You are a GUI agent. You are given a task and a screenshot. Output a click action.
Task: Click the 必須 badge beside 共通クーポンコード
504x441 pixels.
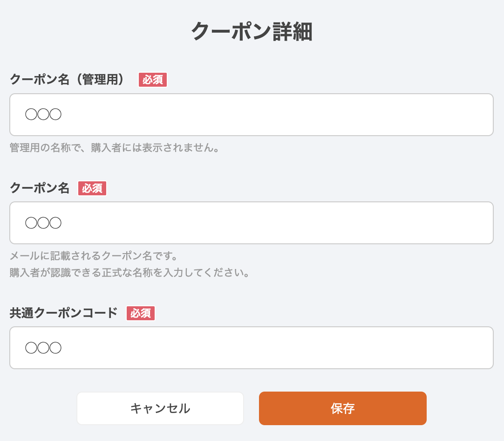(141, 314)
